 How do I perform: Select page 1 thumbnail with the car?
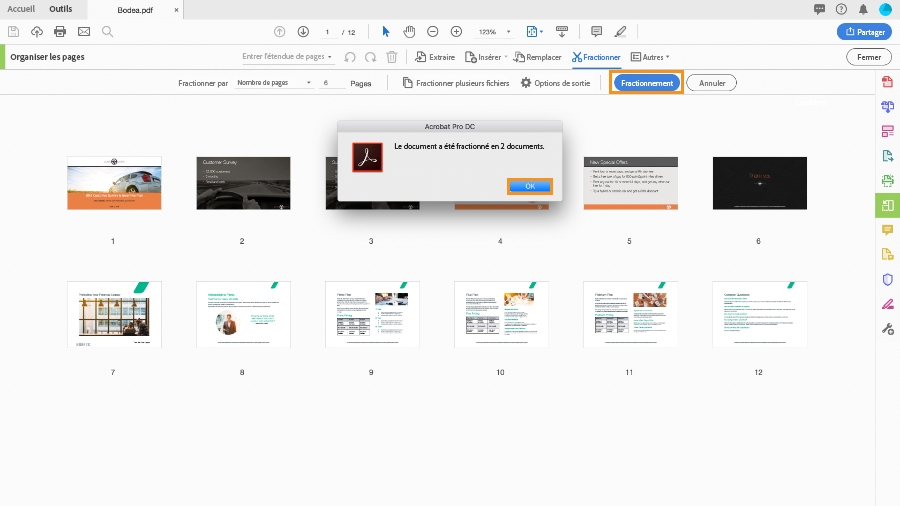coord(114,183)
